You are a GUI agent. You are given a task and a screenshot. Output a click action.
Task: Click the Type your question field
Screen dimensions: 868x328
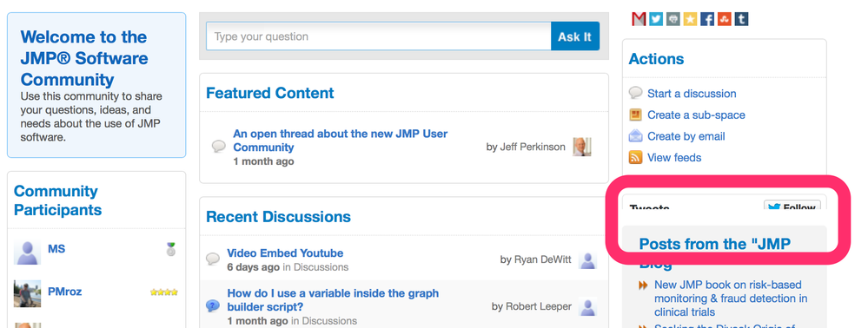(x=379, y=36)
